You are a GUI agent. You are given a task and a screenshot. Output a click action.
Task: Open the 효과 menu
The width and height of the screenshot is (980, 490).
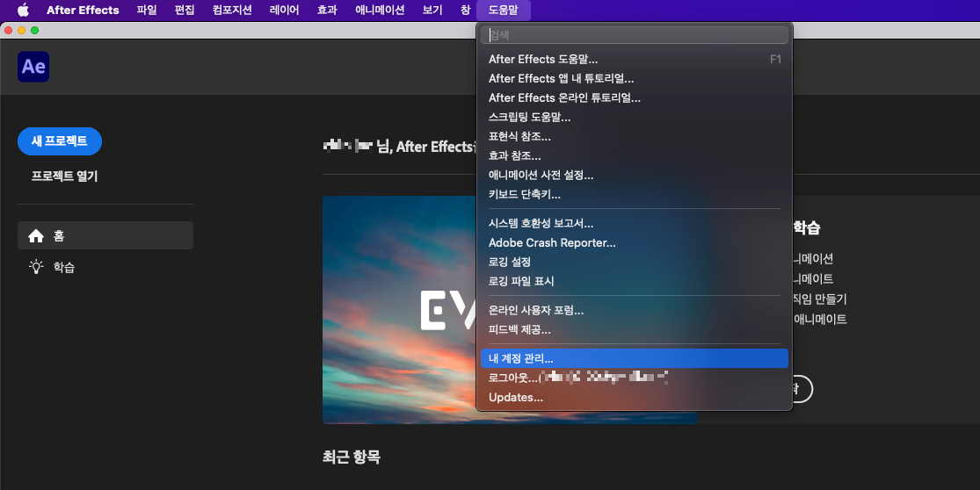pos(327,10)
